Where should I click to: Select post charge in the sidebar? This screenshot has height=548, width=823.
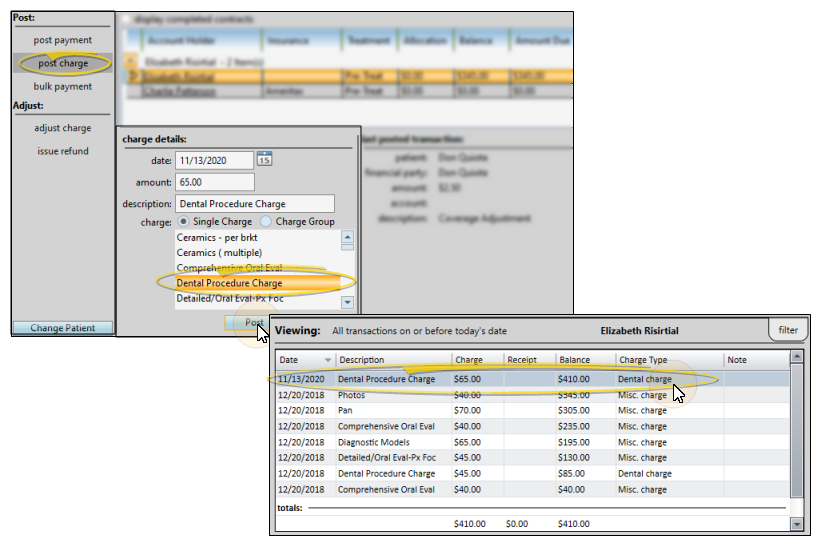(62, 63)
